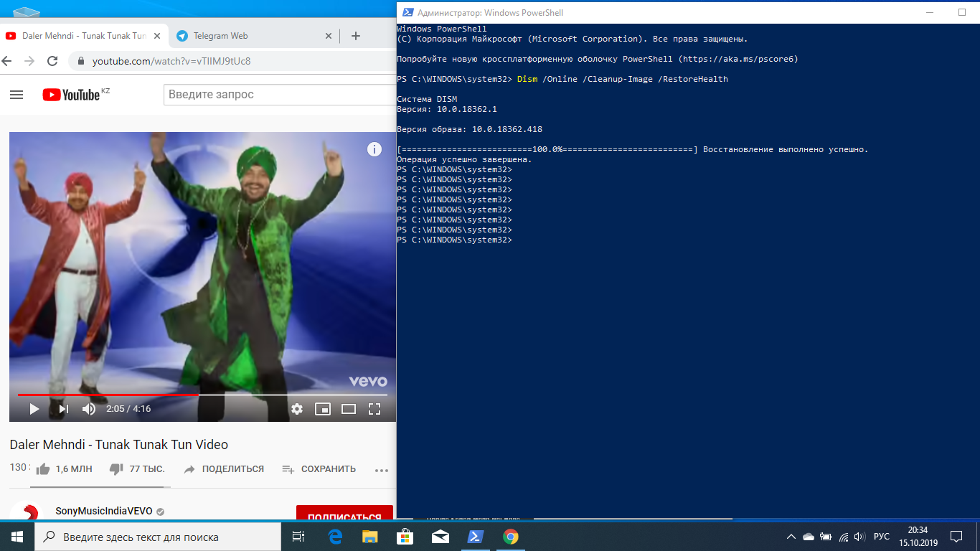Click Chrome forward navigation arrow

click(x=29, y=61)
